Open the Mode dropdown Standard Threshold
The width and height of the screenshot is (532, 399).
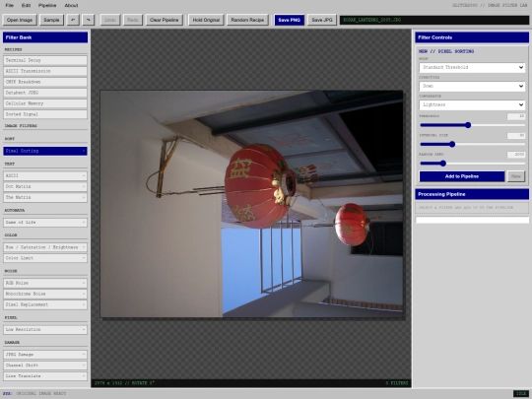pos(472,68)
